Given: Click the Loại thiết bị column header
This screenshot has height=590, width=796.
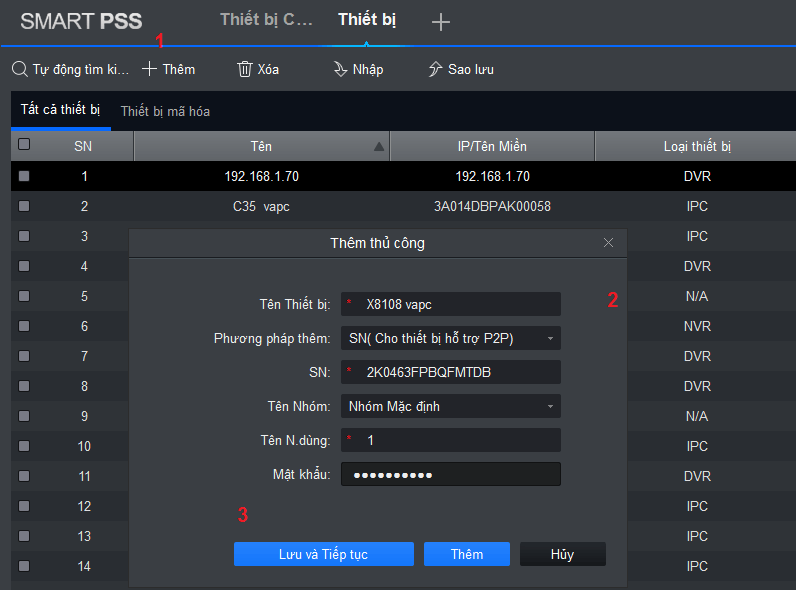Looking at the screenshot, I should coord(697,146).
